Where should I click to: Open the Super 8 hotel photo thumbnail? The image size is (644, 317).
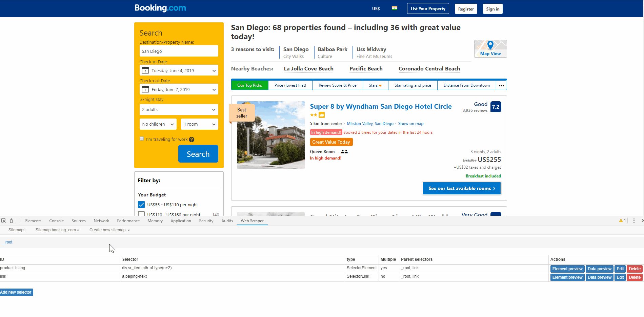pyautogui.click(x=271, y=135)
